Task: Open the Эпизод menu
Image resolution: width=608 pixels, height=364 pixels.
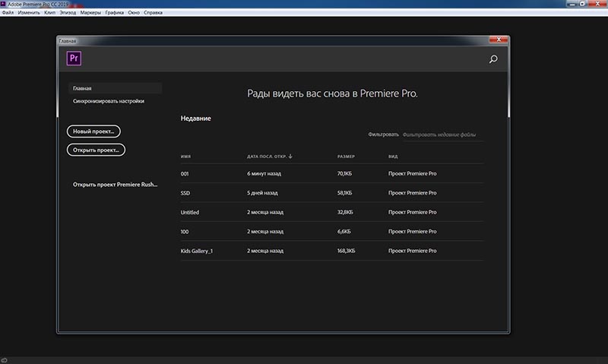Action: [68, 12]
